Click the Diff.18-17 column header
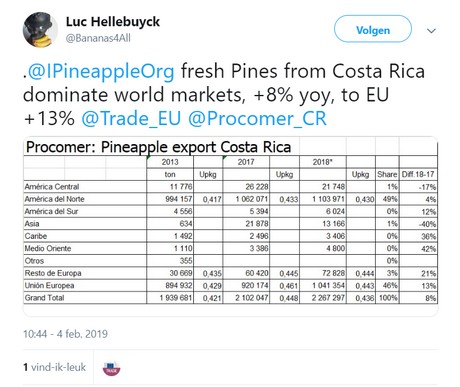460x387 pixels. tap(418, 174)
